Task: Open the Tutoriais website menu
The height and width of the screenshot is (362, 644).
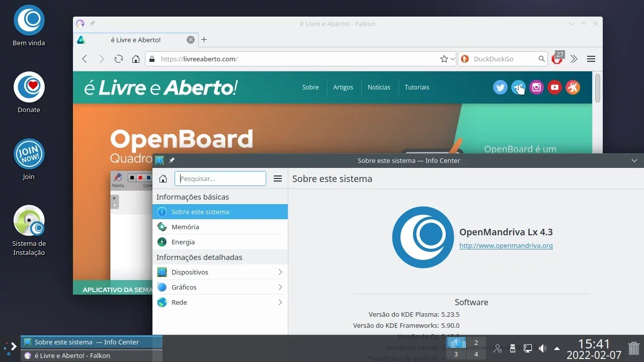Action: [x=417, y=87]
